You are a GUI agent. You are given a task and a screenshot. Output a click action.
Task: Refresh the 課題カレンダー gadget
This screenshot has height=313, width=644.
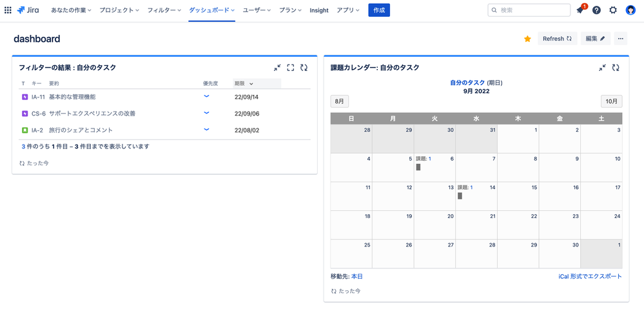point(616,68)
